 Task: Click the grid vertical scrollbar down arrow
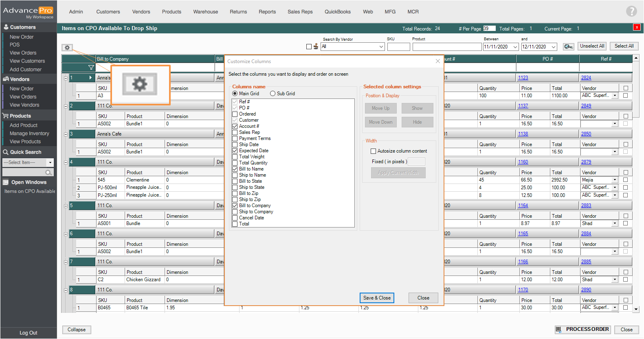(636, 309)
